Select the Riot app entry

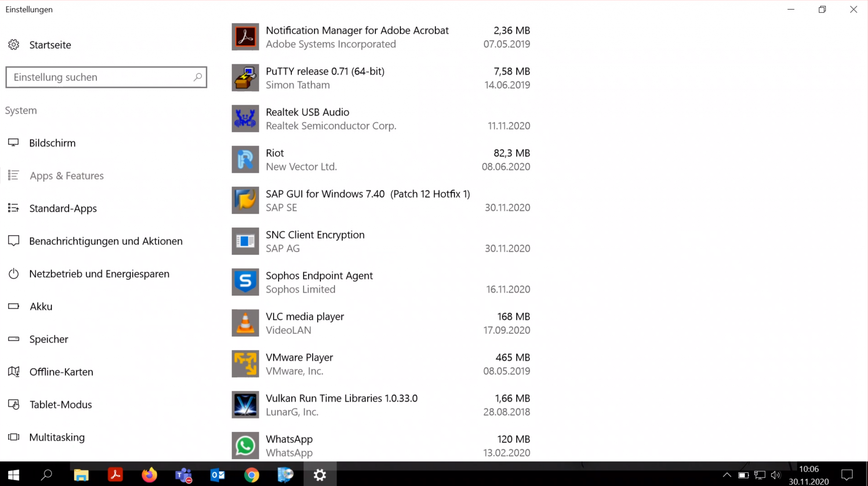click(381, 159)
